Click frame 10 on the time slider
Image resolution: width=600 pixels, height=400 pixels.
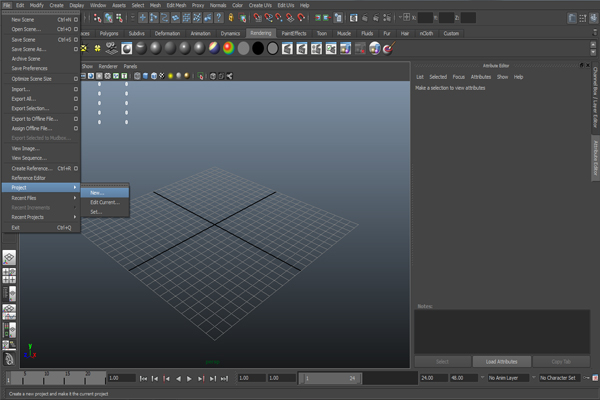tap(44, 378)
